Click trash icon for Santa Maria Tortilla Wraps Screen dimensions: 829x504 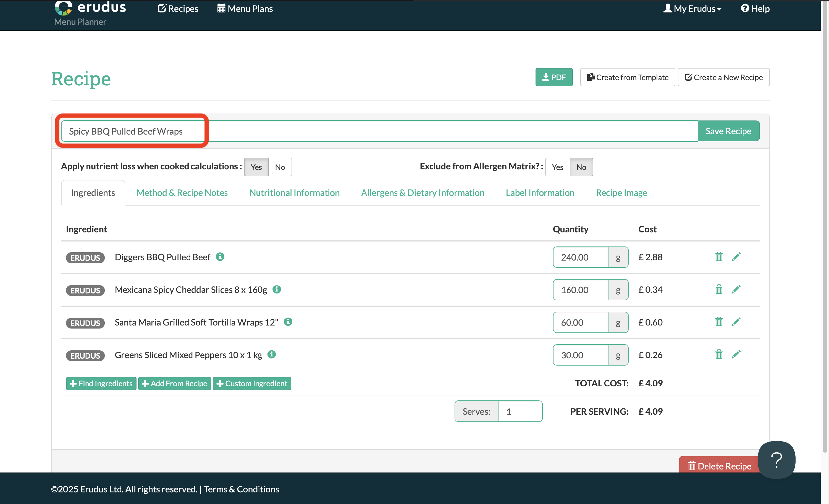click(x=719, y=322)
